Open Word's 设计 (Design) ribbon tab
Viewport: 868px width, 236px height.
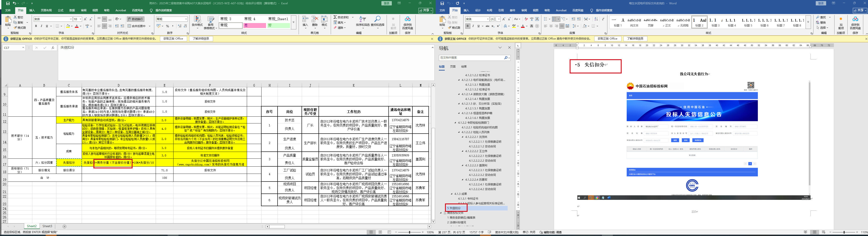pyautogui.click(x=478, y=10)
